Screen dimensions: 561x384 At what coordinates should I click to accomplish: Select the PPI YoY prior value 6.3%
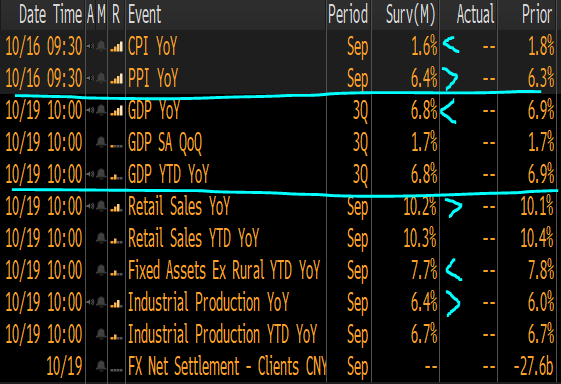[541, 78]
